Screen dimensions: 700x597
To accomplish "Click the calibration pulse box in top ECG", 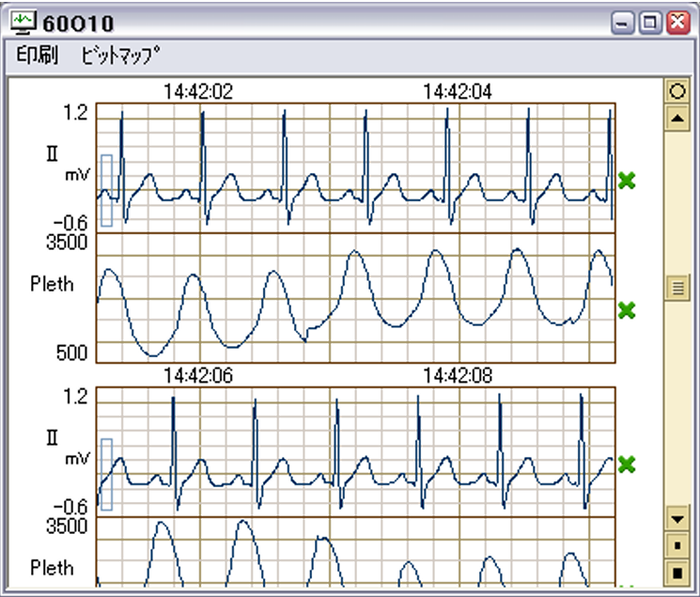I will (106, 191).
